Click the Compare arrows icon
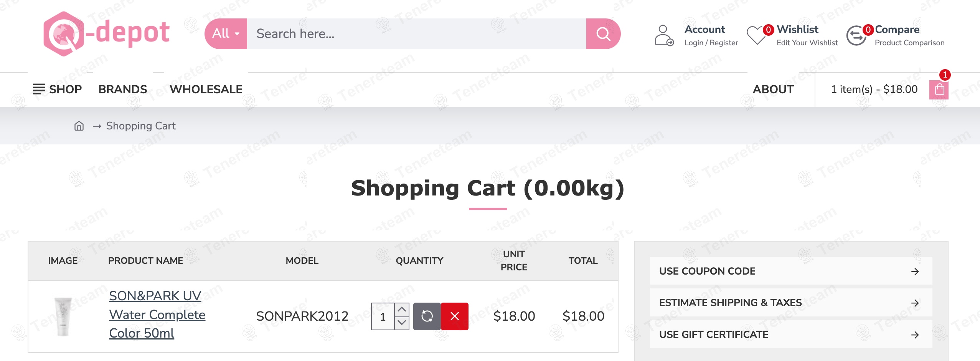This screenshot has width=980, height=361. (x=856, y=35)
